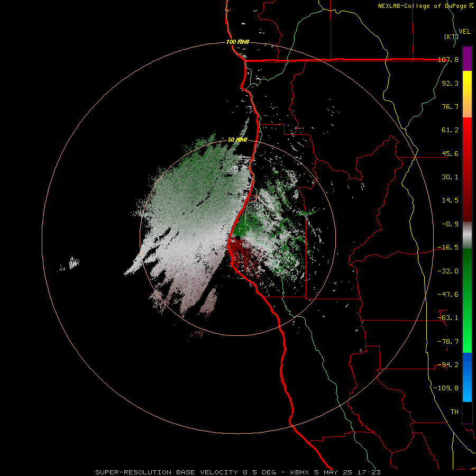Click the -78.7 legend value
The image size is (476, 476).
tap(448, 342)
